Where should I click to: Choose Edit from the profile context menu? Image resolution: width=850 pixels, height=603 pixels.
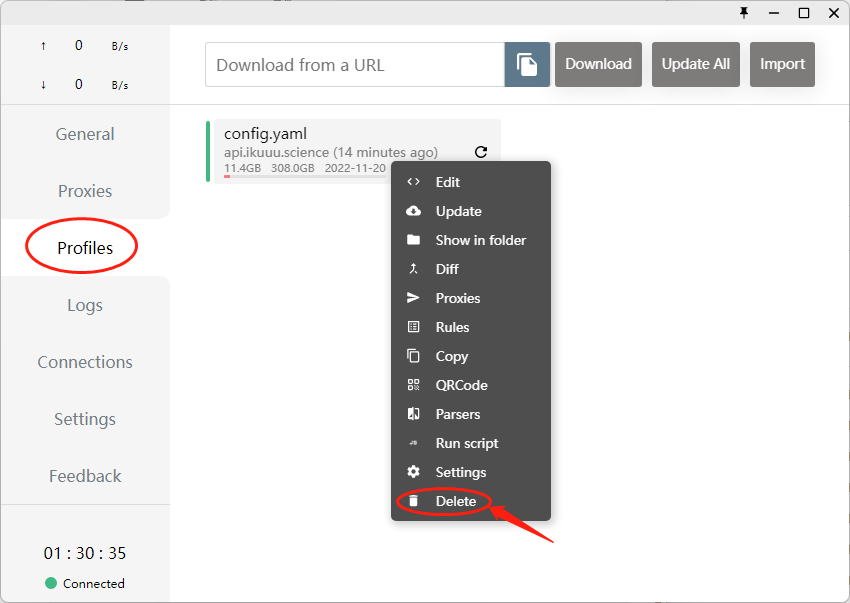[x=448, y=182]
